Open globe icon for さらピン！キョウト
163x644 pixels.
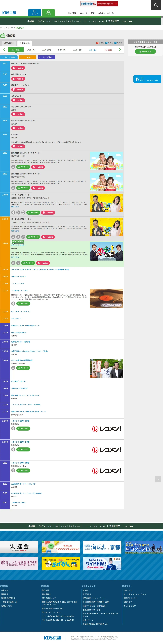pyautogui.click(x=13, y=263)
